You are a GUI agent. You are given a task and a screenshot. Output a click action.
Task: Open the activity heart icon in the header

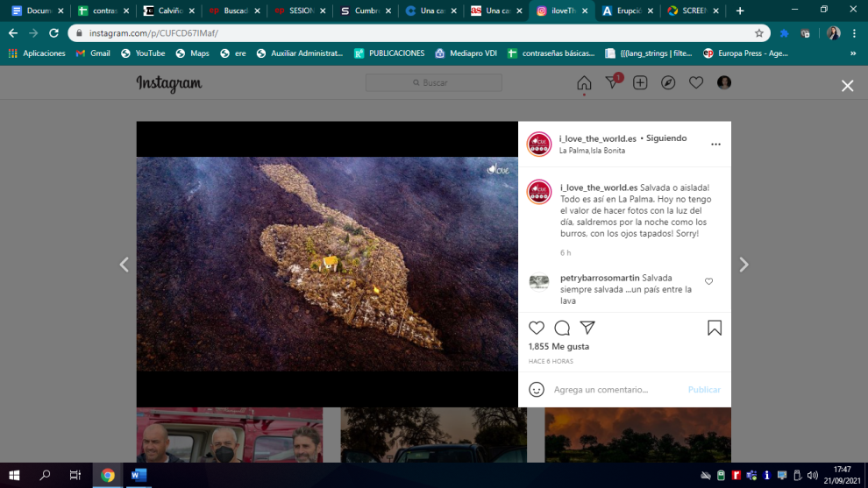tap(696, 83)
